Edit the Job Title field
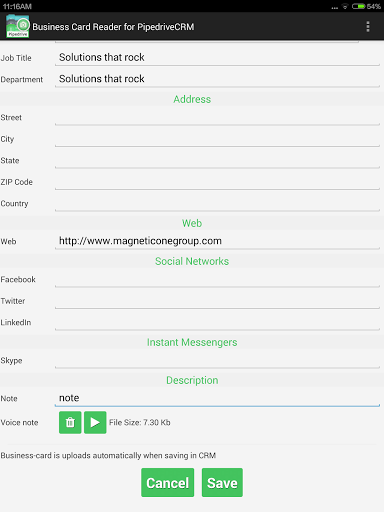This screenshot has width=384, height=512. [x=217, y=57]
